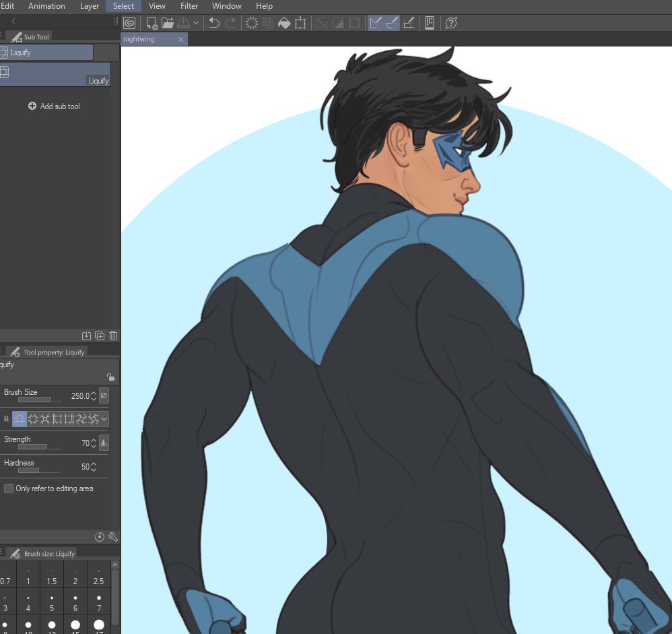Toggle Snap to Special Ruler
This screenshot has width=672, height=634.
392,23
